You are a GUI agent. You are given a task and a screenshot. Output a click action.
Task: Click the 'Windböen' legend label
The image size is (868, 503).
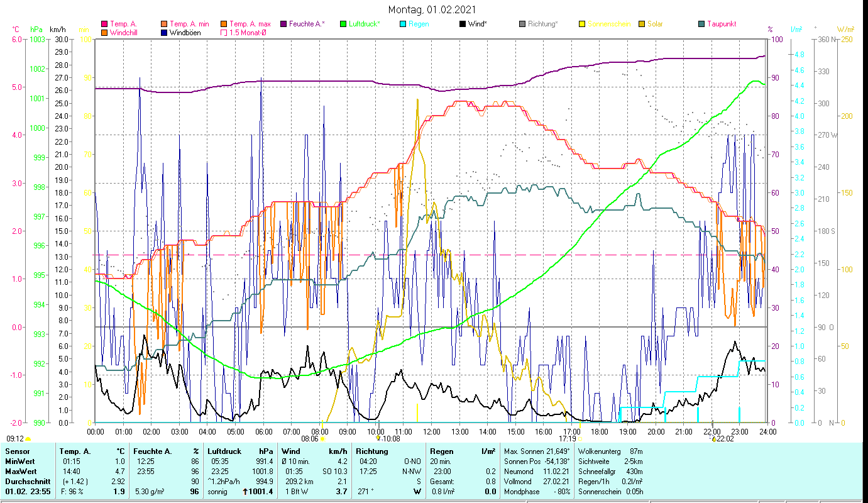pos(185,32)
